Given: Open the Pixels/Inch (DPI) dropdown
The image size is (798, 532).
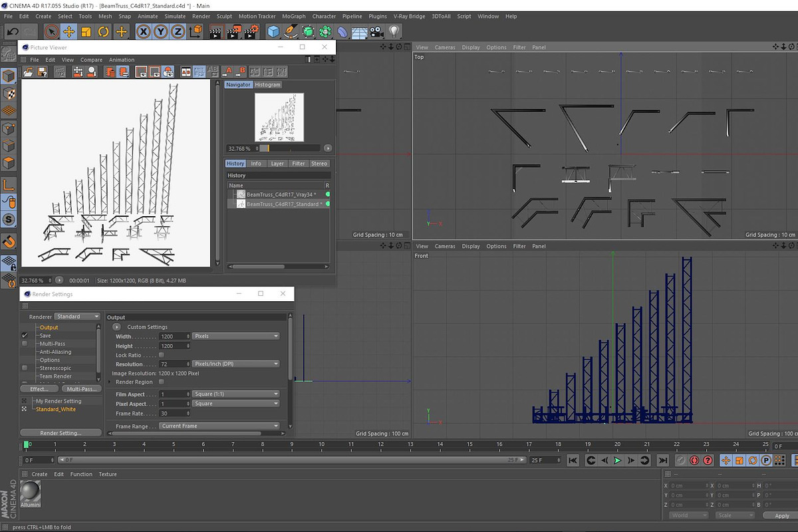Looking at the screenshot, I should point(236,364).
